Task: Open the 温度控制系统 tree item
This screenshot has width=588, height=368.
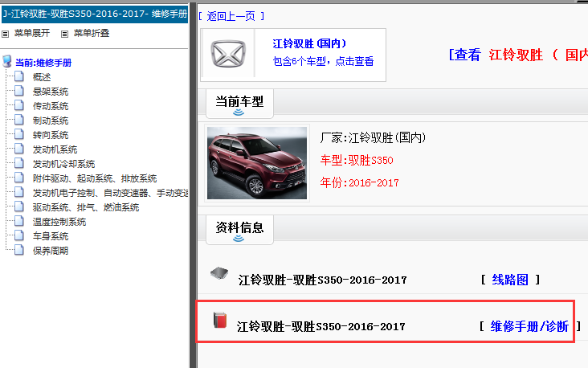Action: (59, 222)
